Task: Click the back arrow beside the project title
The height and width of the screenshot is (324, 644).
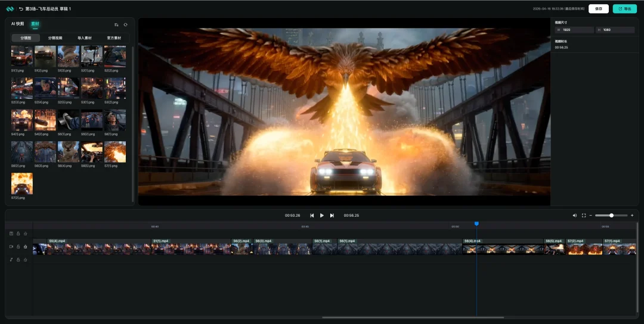Action: click(21, 9)
